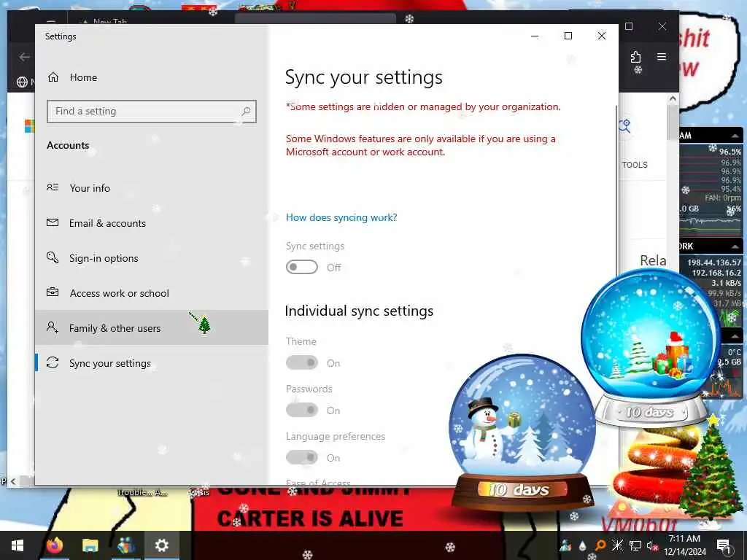Click the TOOLS label in browser page
This screenshot has height=560, width=747.
coord(635,165)
